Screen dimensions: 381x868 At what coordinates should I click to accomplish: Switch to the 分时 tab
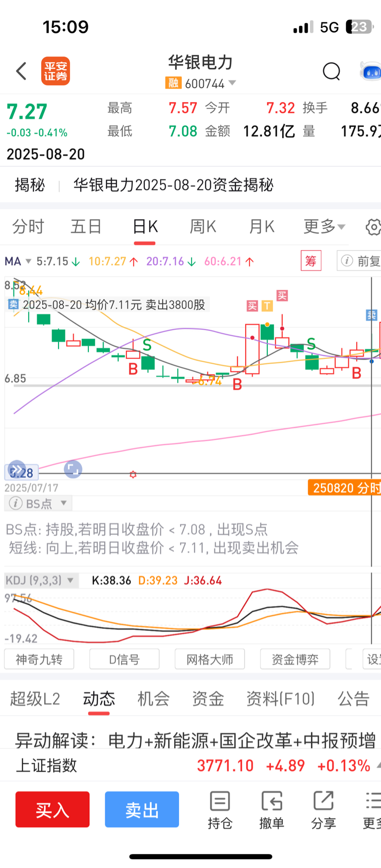coord(28,227)
